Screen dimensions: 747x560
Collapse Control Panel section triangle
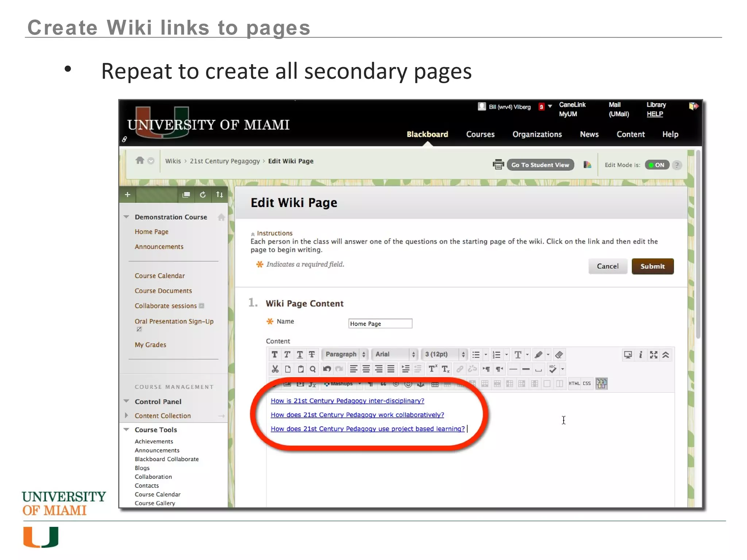click(126, 401)
